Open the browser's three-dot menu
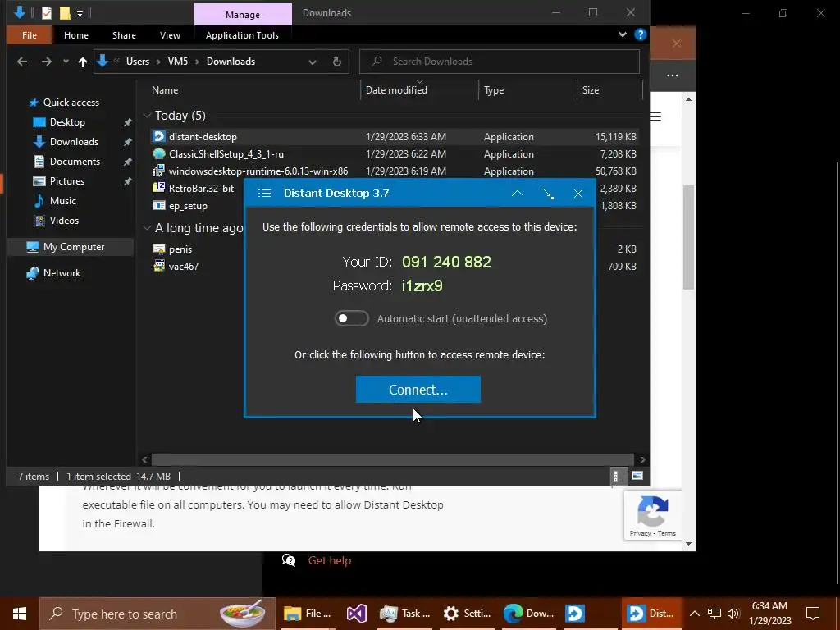 tap(673, 75)
